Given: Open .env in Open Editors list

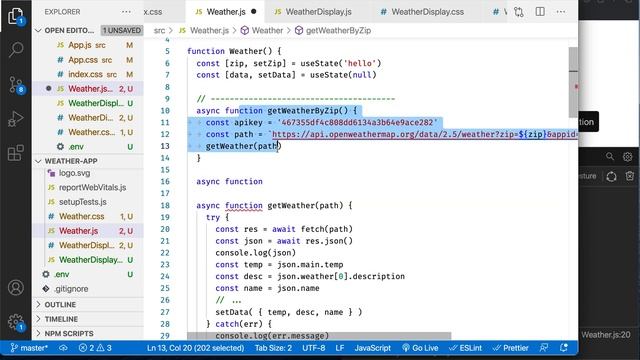Looking at the screenshot, I should (x=88, y=147).
